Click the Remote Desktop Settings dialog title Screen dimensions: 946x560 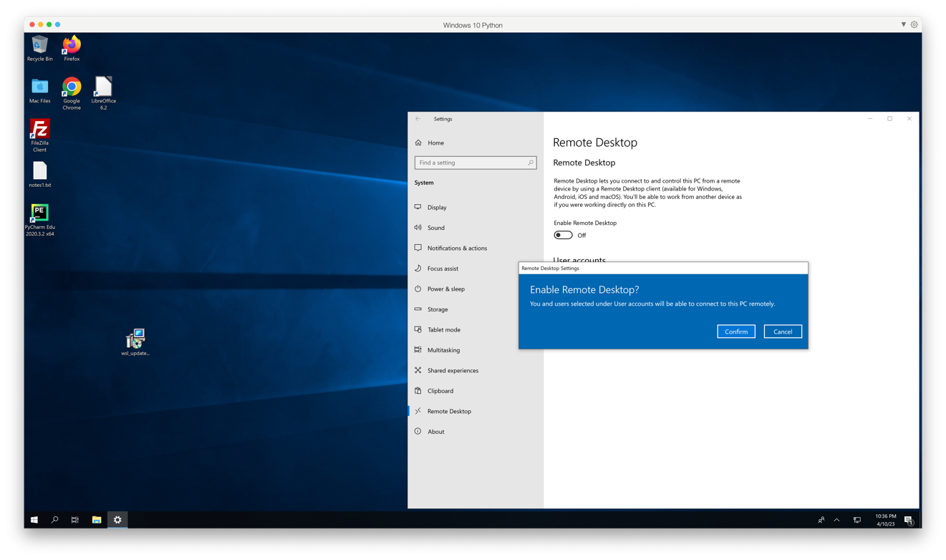click(550, 269)
